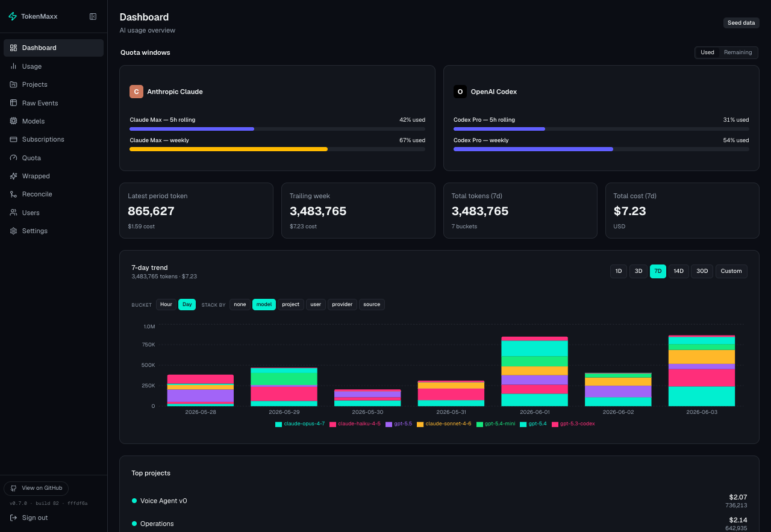The height and width of the screenshot is (532, 771).
Task: Stack chart by project
Action: click(x=291, y=304)
